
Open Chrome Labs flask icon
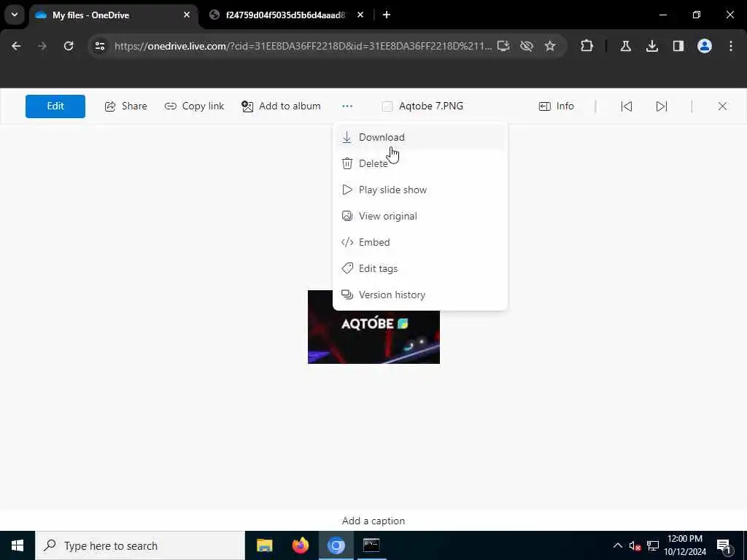625,46
